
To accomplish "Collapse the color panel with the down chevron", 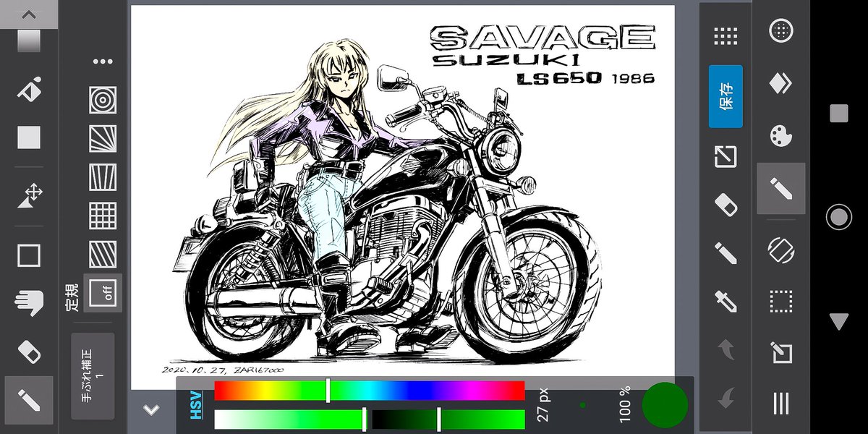I will (151, 409).
